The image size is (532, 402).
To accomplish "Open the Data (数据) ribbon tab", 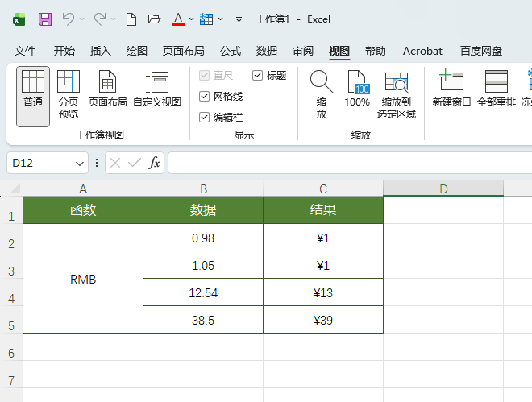I will [x=267, y=51].
